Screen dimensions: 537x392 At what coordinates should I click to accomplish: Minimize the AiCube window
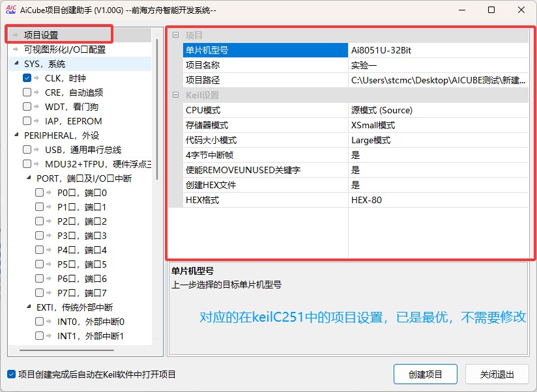[x=462, y=10]
